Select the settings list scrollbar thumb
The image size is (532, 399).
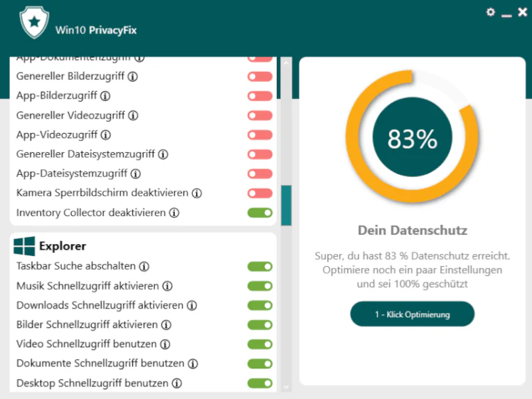pos(287,206)
